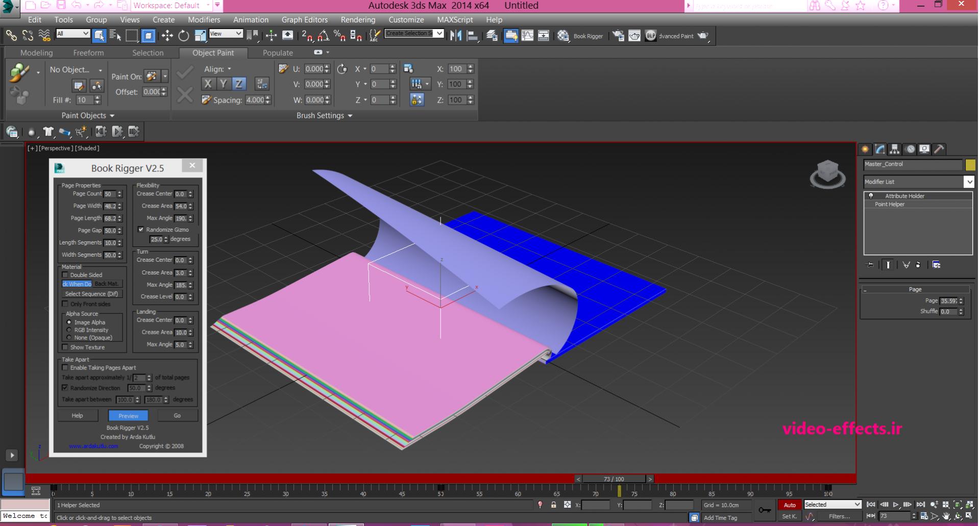Toggle the Randomize Direction checkbox

[x=65, y=388]
